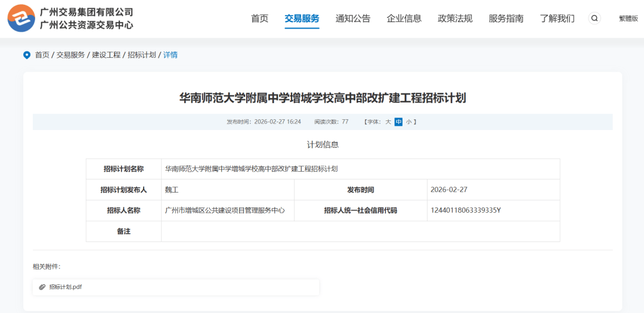
Task: Click the location pin breadcrumb icon
Action: click(x=27, y=55)
